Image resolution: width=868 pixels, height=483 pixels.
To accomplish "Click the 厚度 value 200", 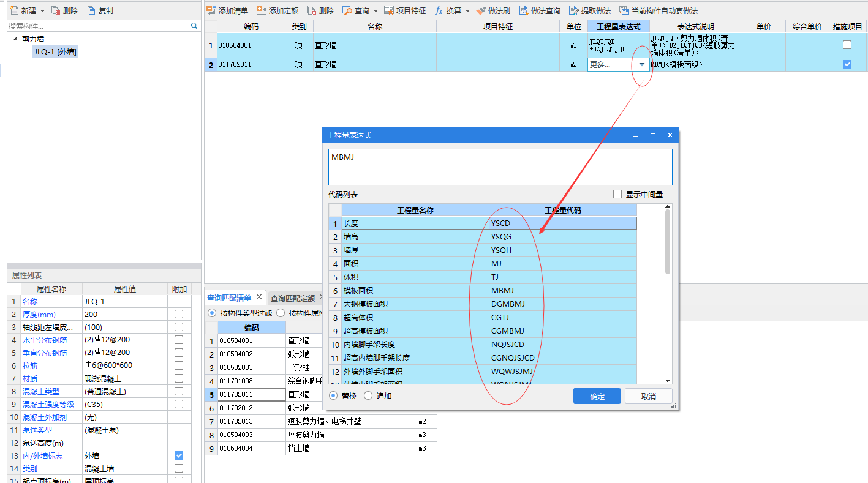I will point(125,314).
